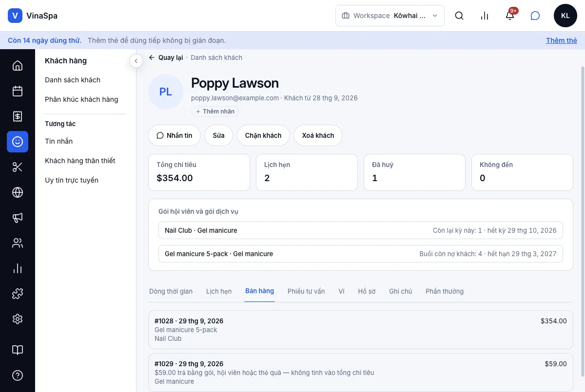Screen dimensions: 585x392
Task: Select the smiley Customers icon in the sidebar
Action: pos(18,142)
